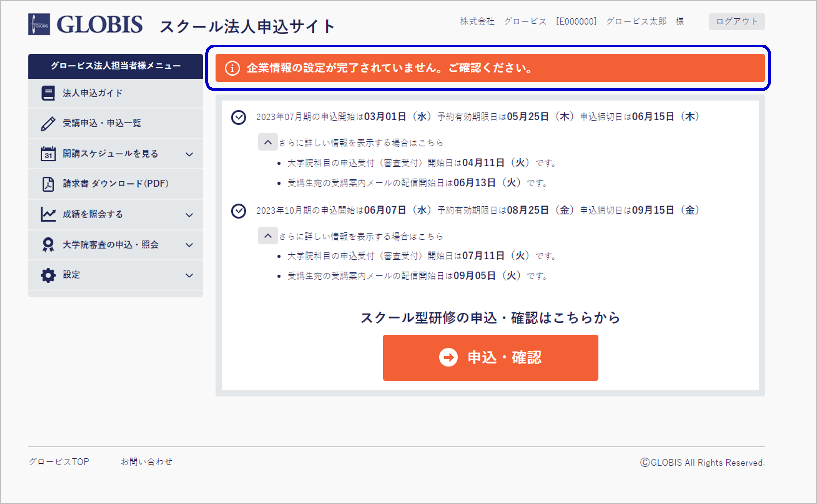
Task: Click the 06月13日(火) mail delivery date
Action: 487,183
